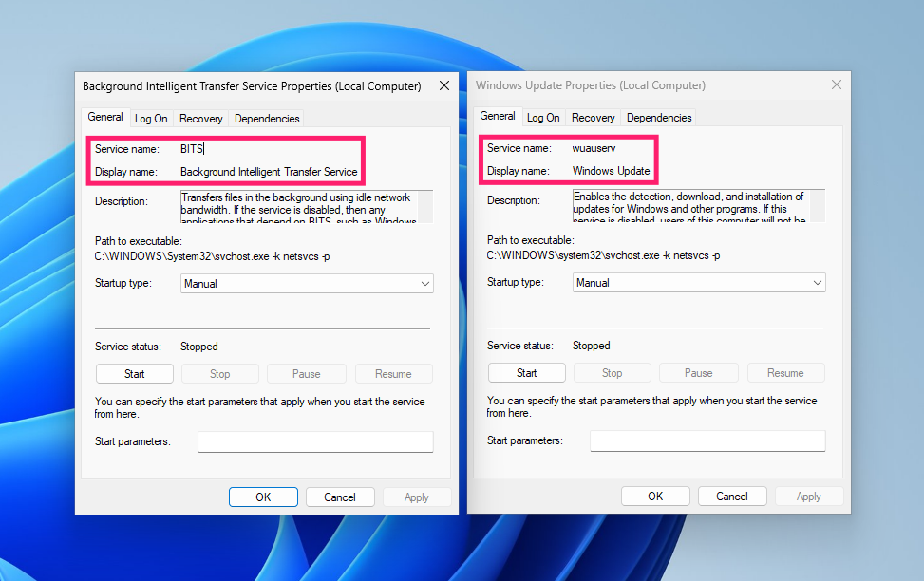Screen dimensions: 924x581
Task: Open Recovery tab in Windows Update Properties
Action: point(593,118)
